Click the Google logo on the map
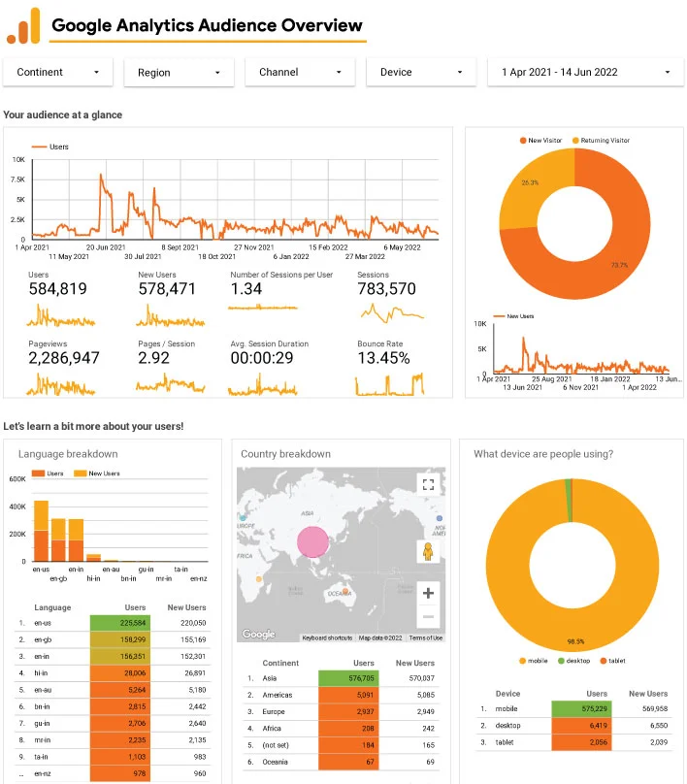 258,635
